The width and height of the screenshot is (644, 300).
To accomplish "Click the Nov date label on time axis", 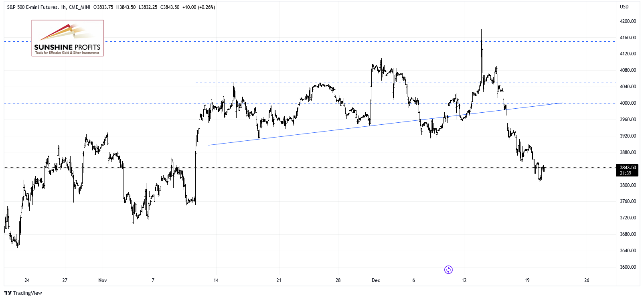I will tap(103, 280).
